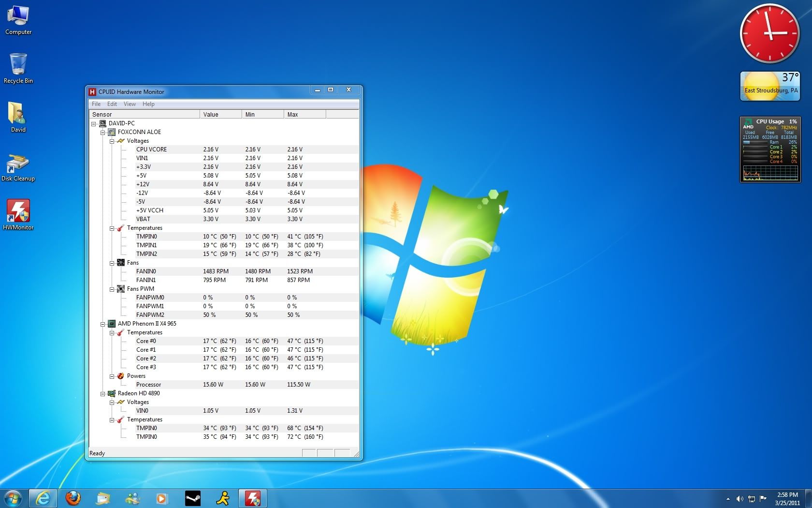Image resolution: width=812 pixels, height=508 pixels.
Task: Launch the HWMonitor desktop shortcut
Action: tap(18, 215)
